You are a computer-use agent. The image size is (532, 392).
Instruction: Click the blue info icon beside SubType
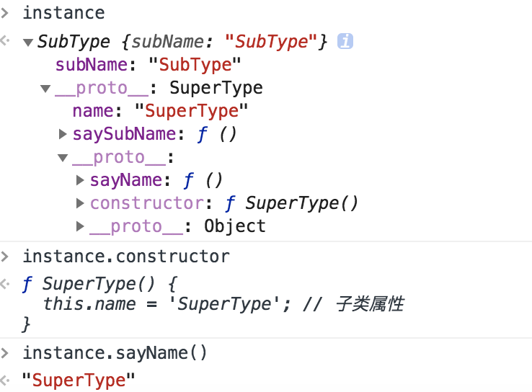coord(345,41)
